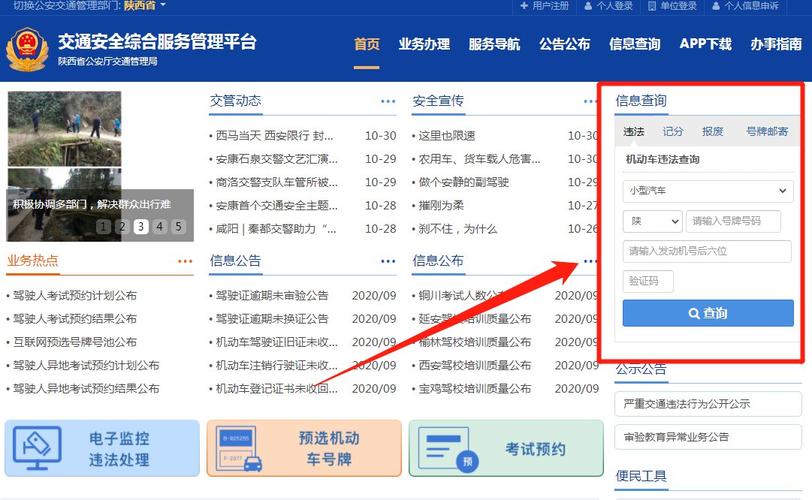Open 严重交通违法行为公开公示

tap(708, 404)
